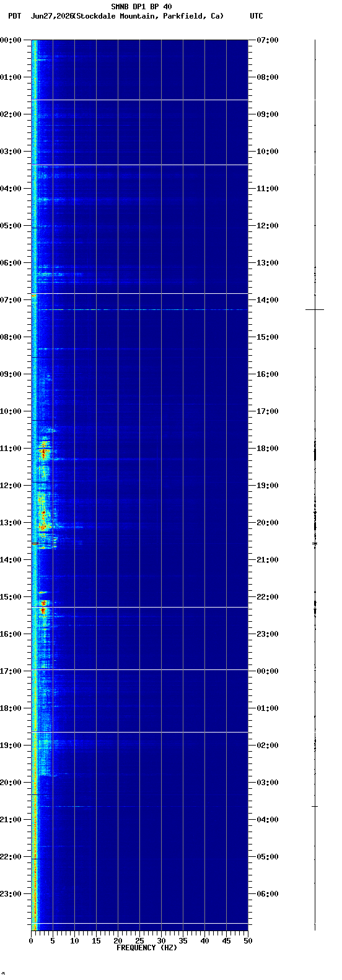Viewport: 342px width, 980px height.
Task: Click the 23:00 PDT time label on the left axis
Action: (11, 894)
